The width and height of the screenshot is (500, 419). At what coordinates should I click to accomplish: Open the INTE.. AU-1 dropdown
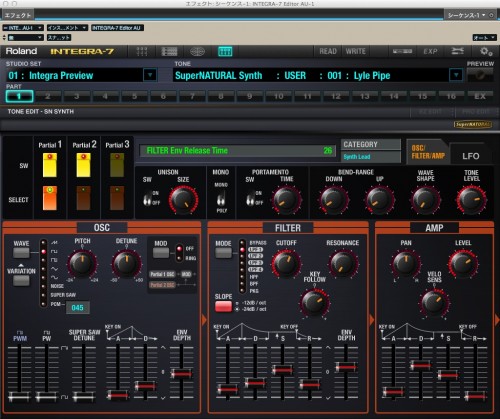(23, 28)
